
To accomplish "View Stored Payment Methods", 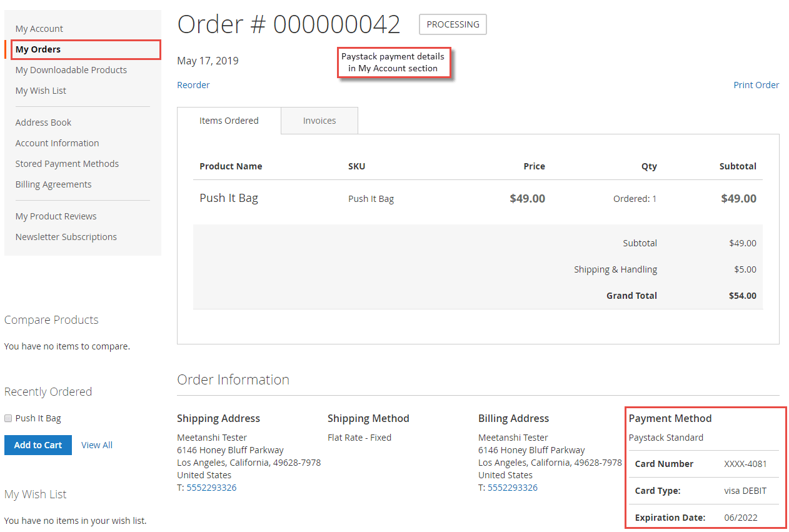I will coord(67,163).
